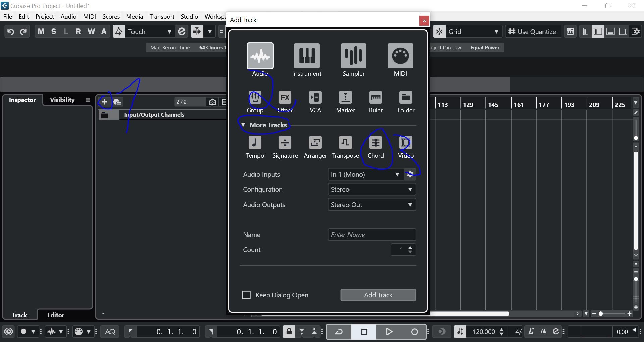
Task: Open the Transport menu
Action: coord(162,16)
